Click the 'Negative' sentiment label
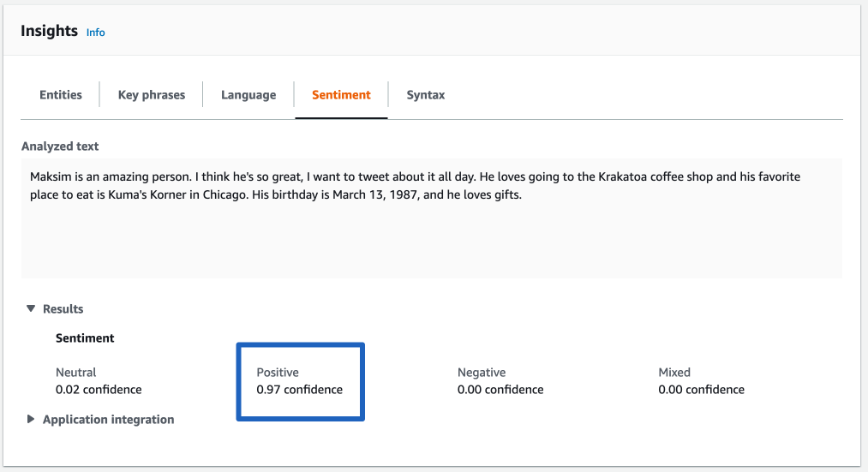The image size is (868, 472). (x=482, y=373)
